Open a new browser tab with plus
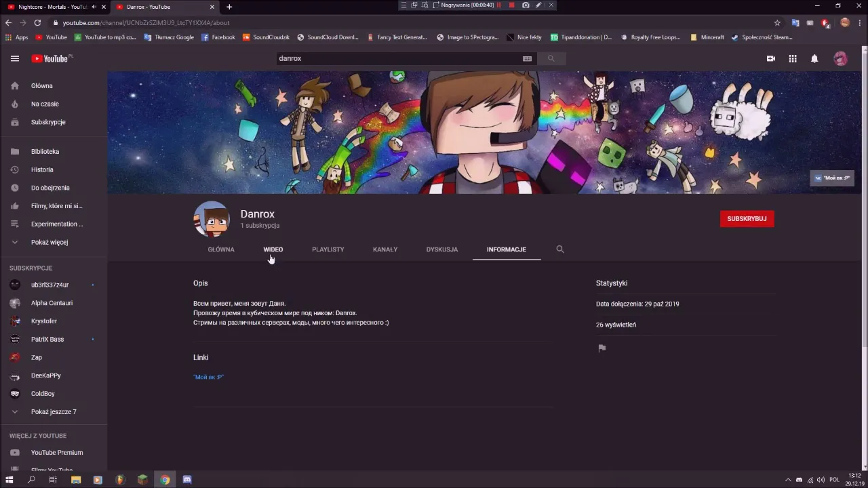The image size is (868, 488). click(x=229, y=7)
